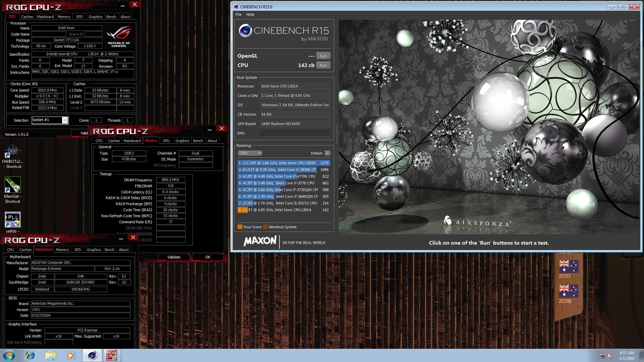Launch Internet Explorer from the taskbar
This screenshot has height=362, width=644.
point(30,355)
